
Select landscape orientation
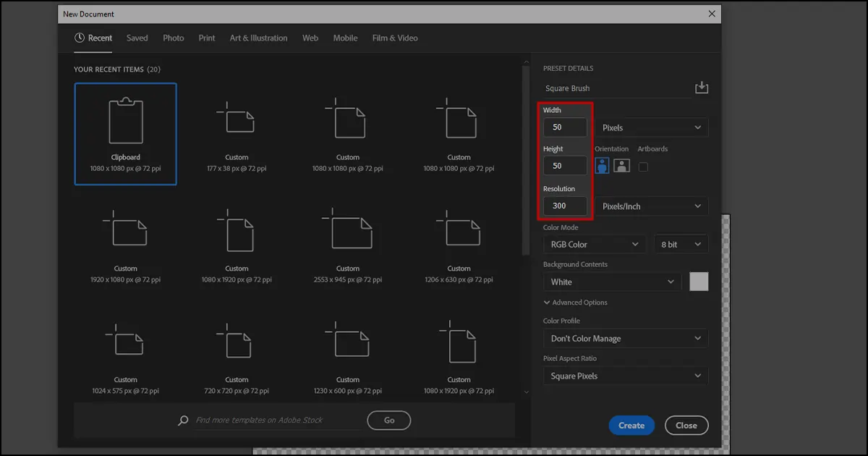(x=622, y=165)
